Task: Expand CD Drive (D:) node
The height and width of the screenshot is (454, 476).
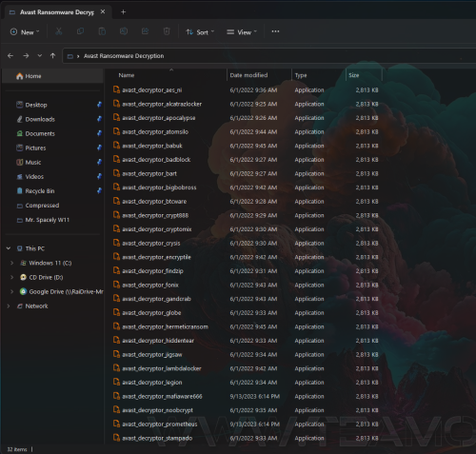Action: click(12, 277)
